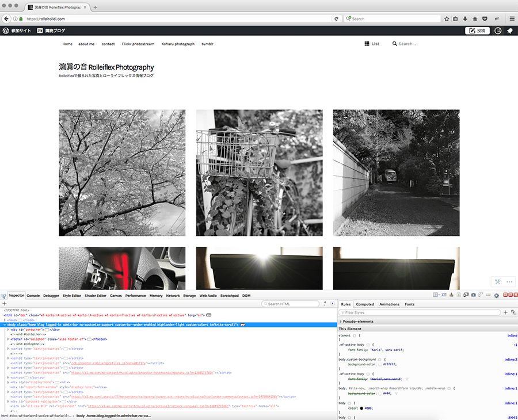Expand the footer#colophon node
This screenshot has width=518, height=420.
(x=8, y=339)
